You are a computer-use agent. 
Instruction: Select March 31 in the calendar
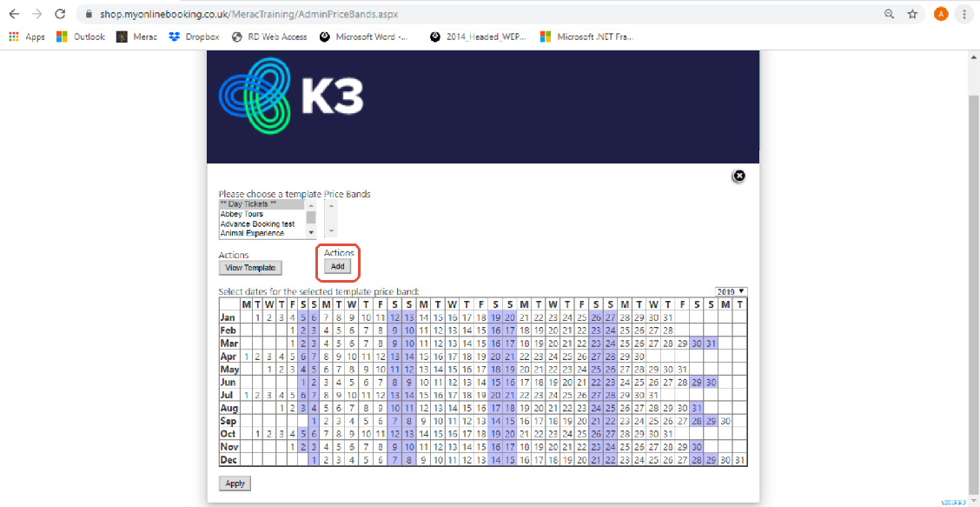pos(712,343)
